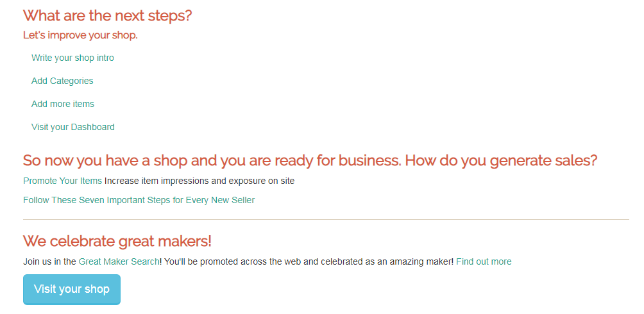
Task: Click the "Increase item impressions" description text
Action: (157, 181)
